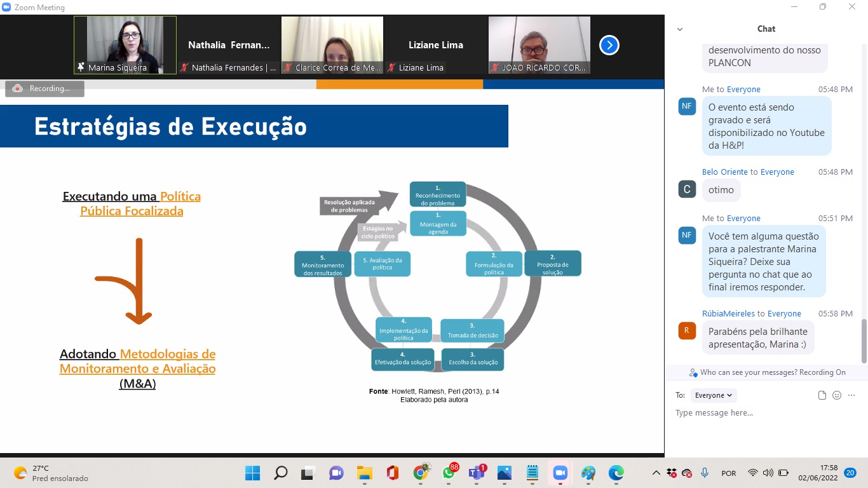Open the chat file attachment icon
Viewport: 868px width, 488px height.
[x=822, y=395]
